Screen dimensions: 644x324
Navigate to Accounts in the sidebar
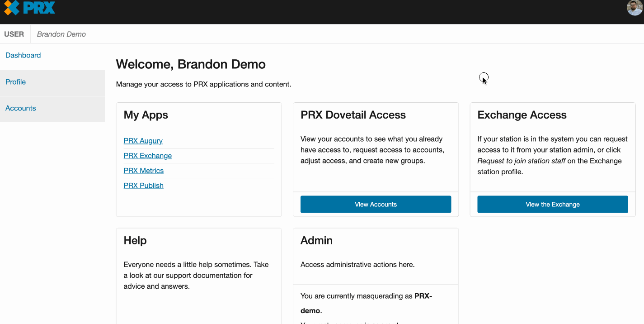[x=20, y=108]
